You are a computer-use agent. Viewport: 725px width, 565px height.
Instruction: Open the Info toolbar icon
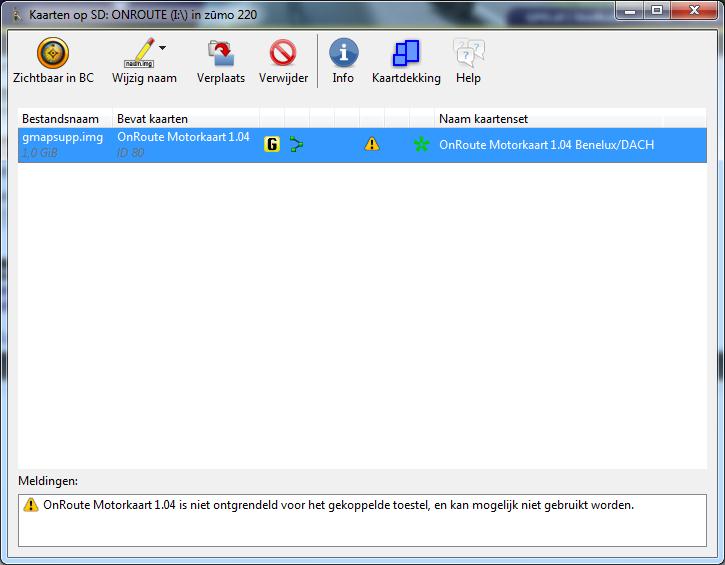coord(344,53)
